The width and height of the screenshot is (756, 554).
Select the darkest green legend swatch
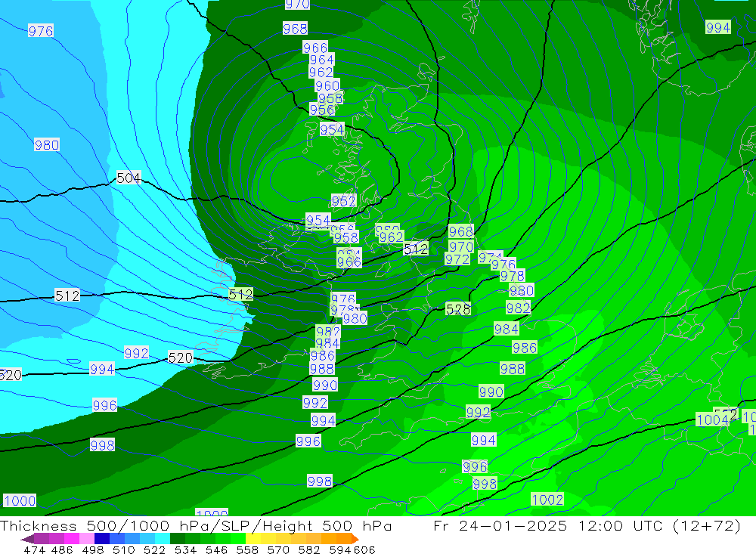178,539
